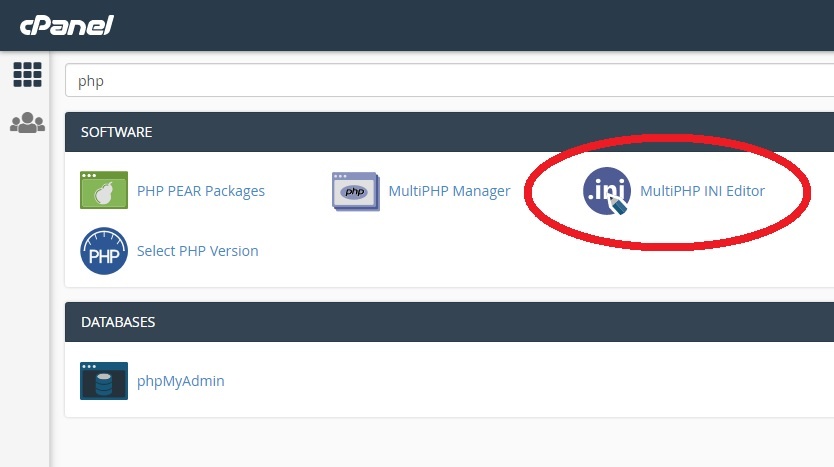Focus the search field containing php

tap(449, 80)
